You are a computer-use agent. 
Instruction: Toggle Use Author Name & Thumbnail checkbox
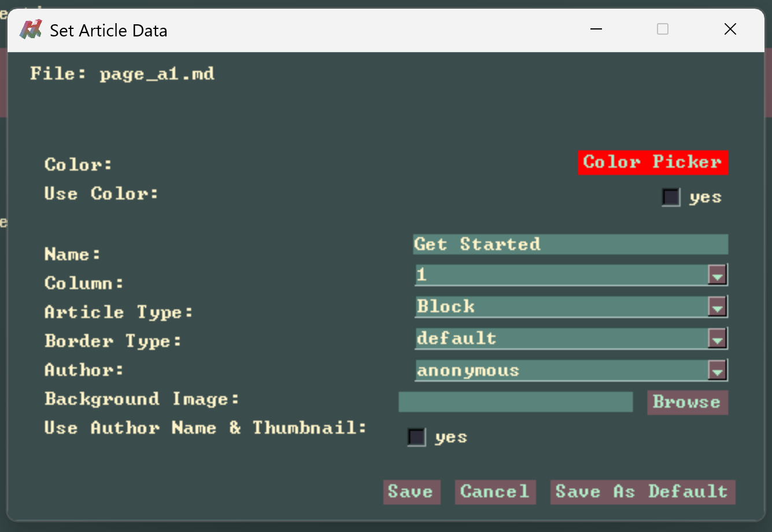416,437
